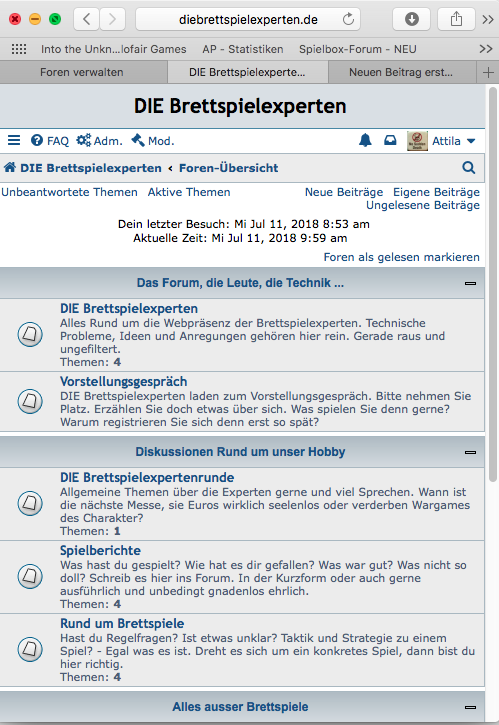Open the hamburger quick links menu
The width and height of the screenshot is (499, 725).
14,141
